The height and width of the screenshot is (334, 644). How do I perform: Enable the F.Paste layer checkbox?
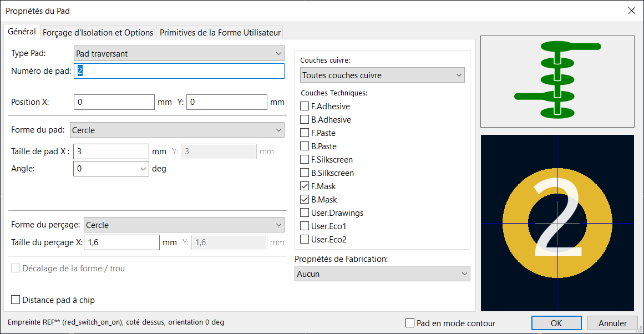coord(305,133)
